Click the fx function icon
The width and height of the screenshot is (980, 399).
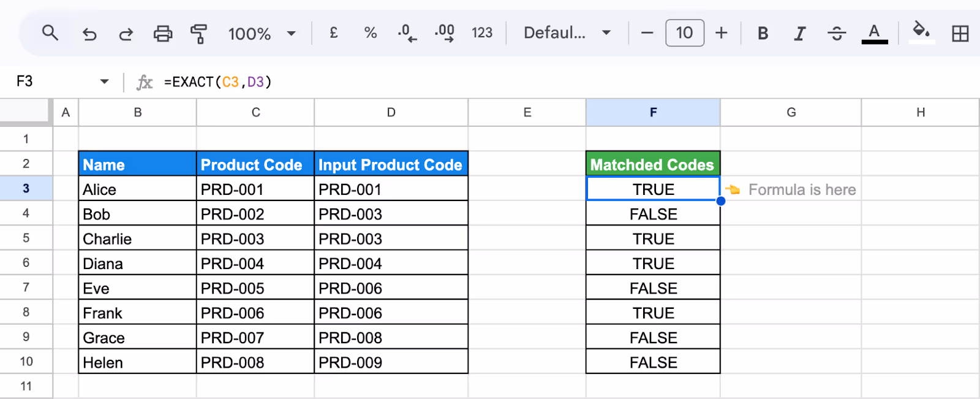(x=145, y=82)
